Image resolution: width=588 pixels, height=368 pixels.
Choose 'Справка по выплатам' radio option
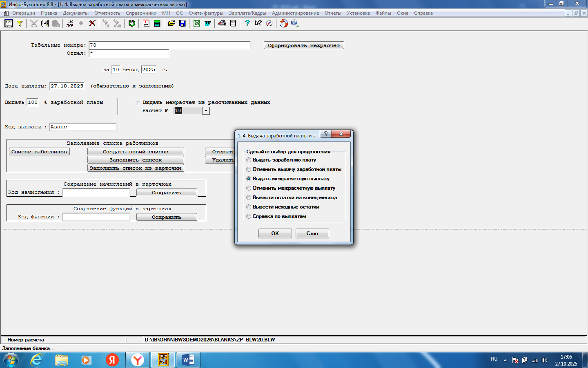[249, 216]
